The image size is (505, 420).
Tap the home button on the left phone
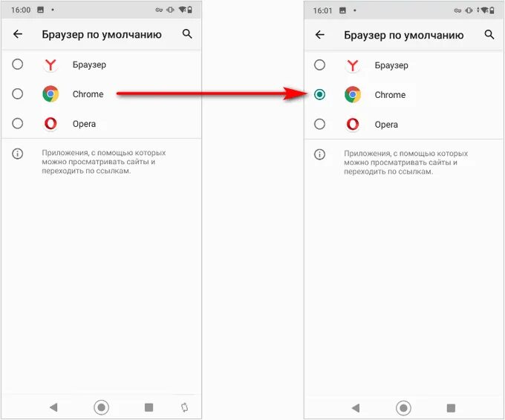tap(102, 407)
